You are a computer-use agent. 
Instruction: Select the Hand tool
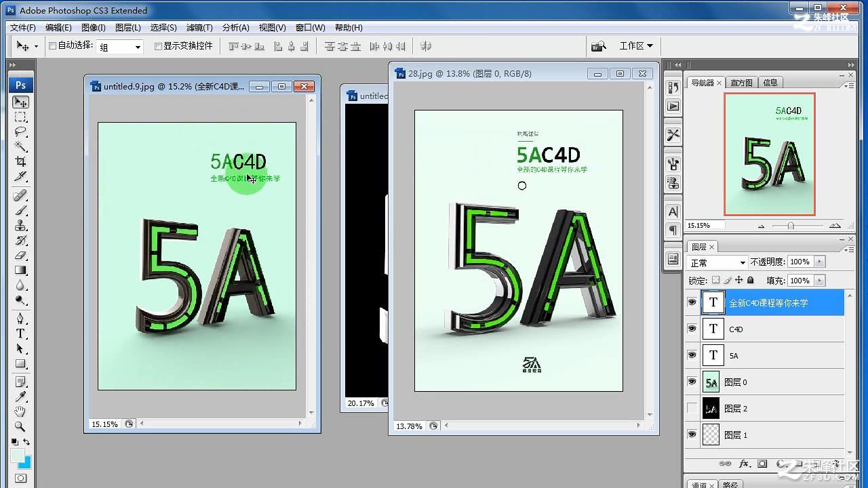coord(21,411)
